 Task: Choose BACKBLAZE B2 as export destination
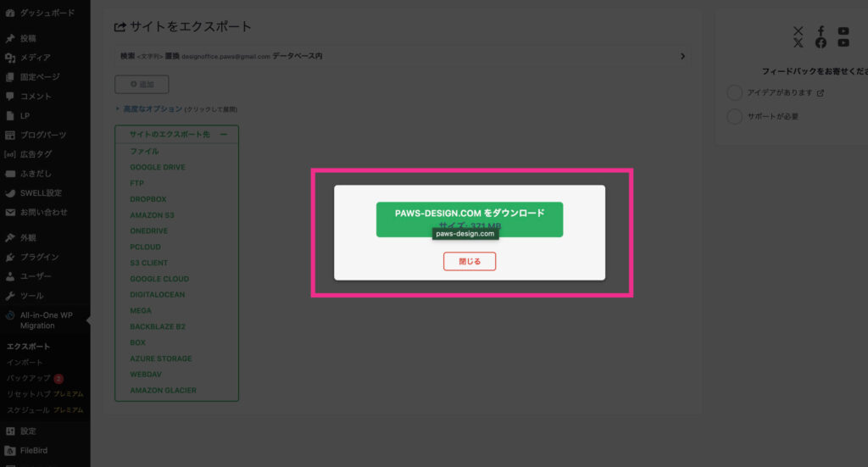pos(158,327)
